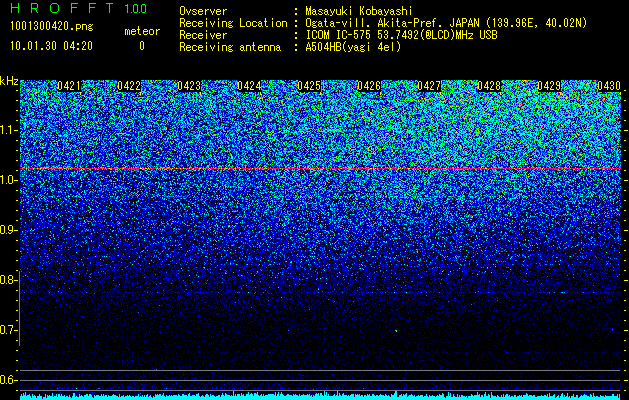Click the red horizontal carrier line
This screenshot has width=629, height=400.
click(321, 169)
